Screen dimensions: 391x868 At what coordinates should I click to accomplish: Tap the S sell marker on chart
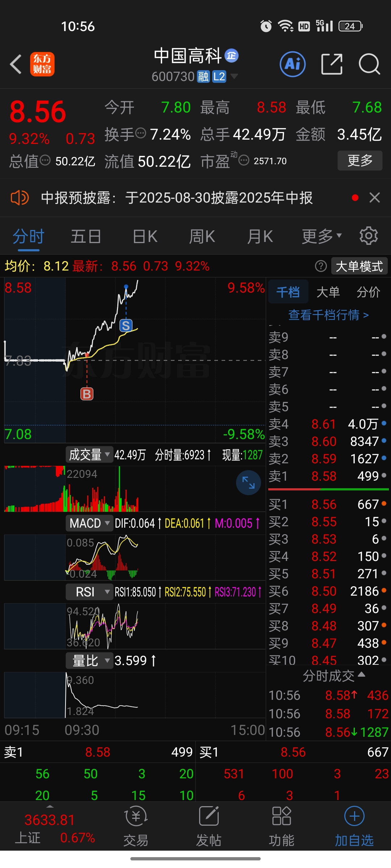(x=126, y=326)
